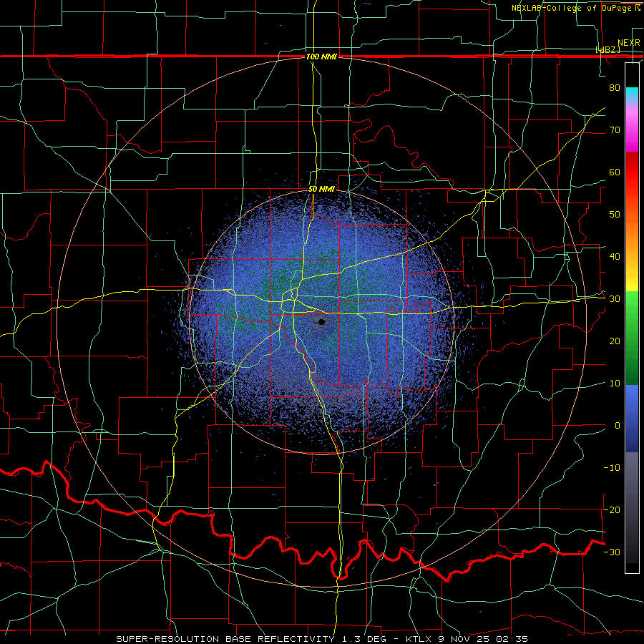This screenshot has height=644, width=644.
Task: Click the 10 value on the dBZ scale
Action: click(x=615, y=384)
